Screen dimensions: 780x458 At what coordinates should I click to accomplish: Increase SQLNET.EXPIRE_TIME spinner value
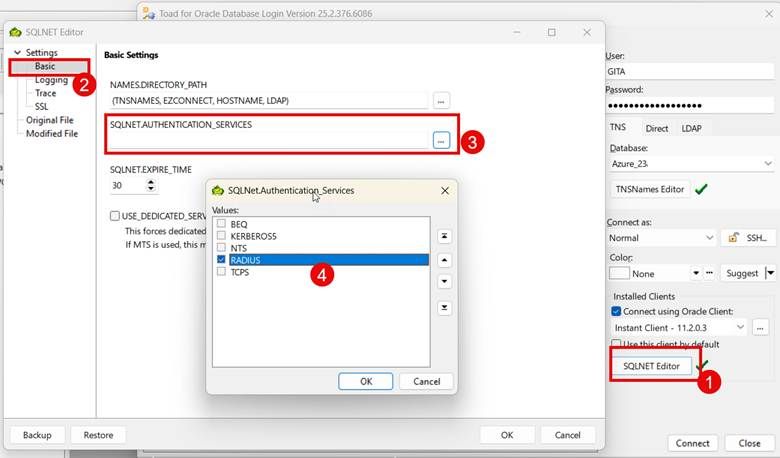click(151, 182)
